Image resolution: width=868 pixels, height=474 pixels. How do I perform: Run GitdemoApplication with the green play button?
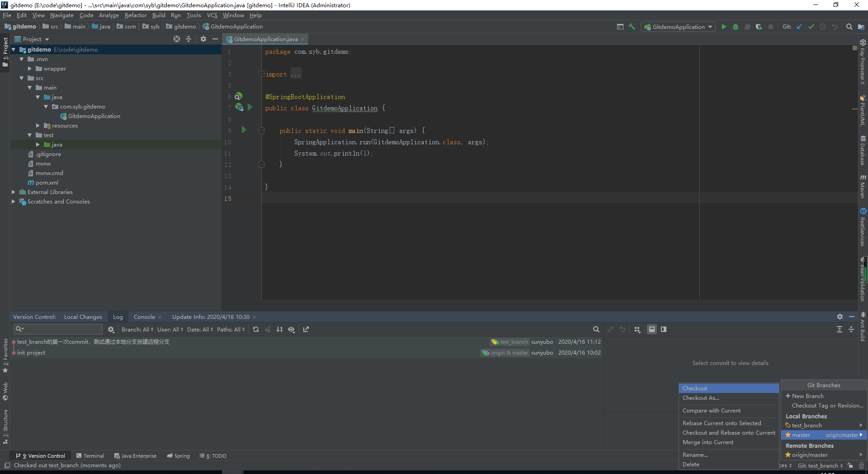coord(724,27)
